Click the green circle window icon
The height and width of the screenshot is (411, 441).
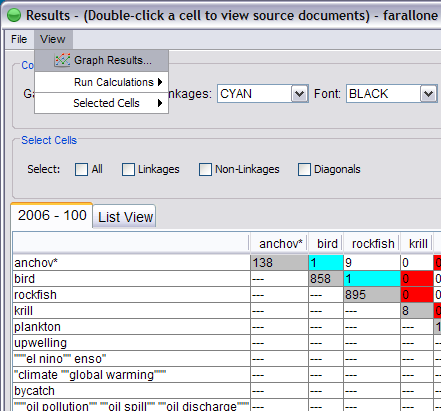[14, 15]
